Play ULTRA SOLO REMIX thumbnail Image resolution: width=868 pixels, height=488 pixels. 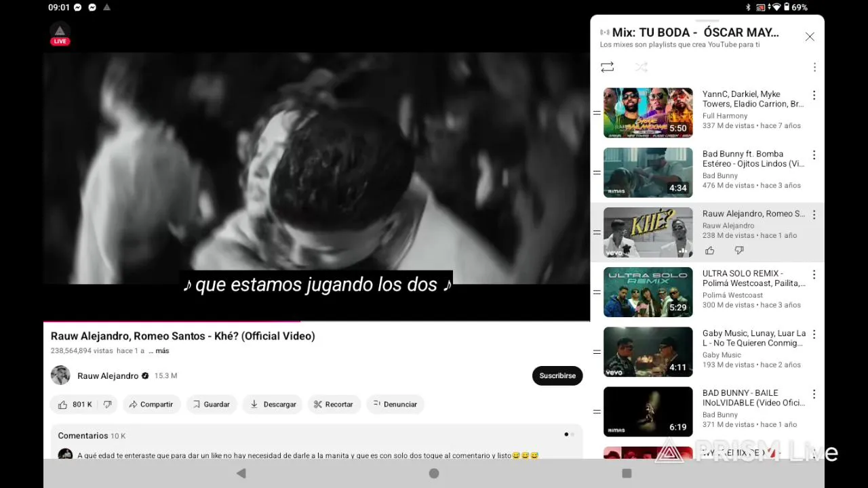648,292
